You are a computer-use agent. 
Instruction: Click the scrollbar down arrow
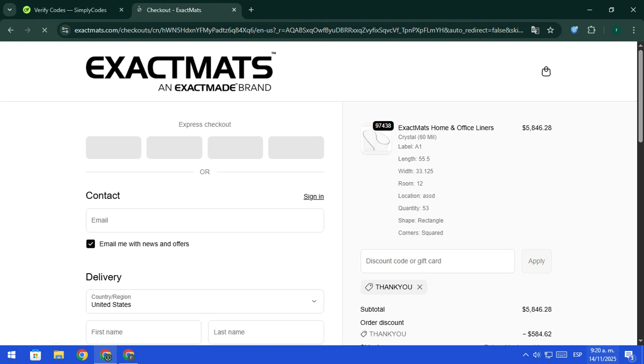coord(641,341)
